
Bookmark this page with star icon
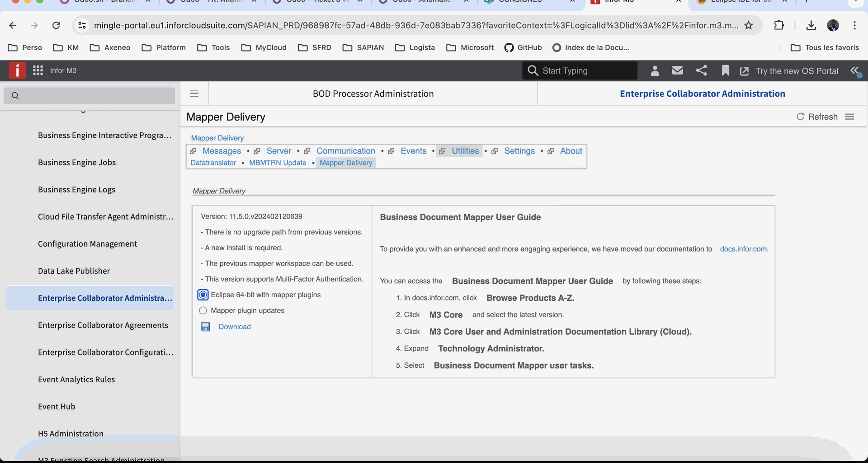(x=749, y=25)
